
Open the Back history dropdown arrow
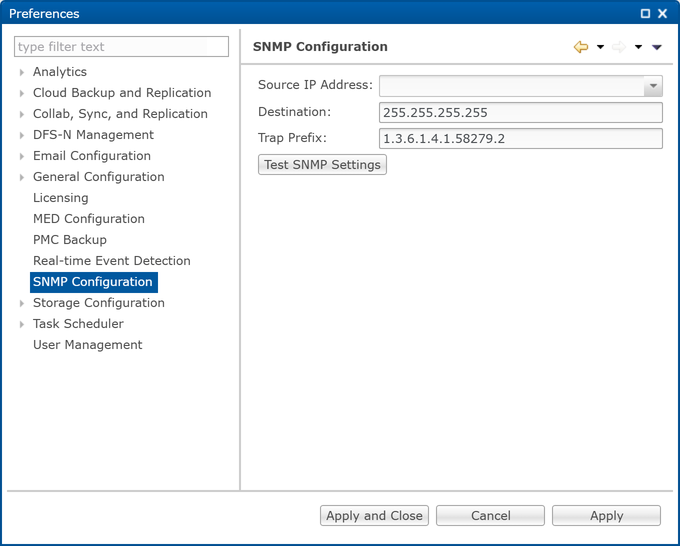point(600,47)
